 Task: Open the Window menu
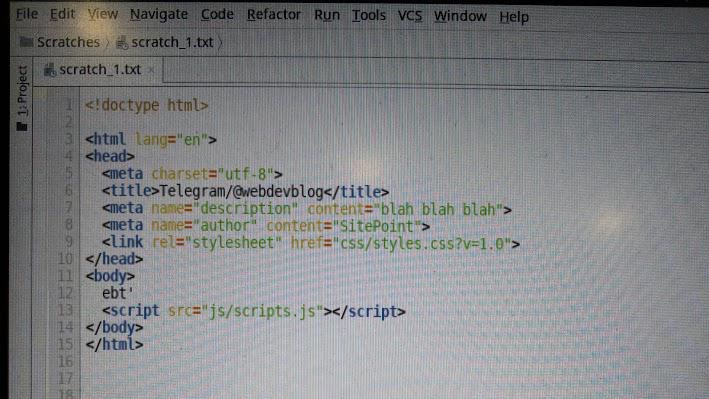tap(460, 17)
